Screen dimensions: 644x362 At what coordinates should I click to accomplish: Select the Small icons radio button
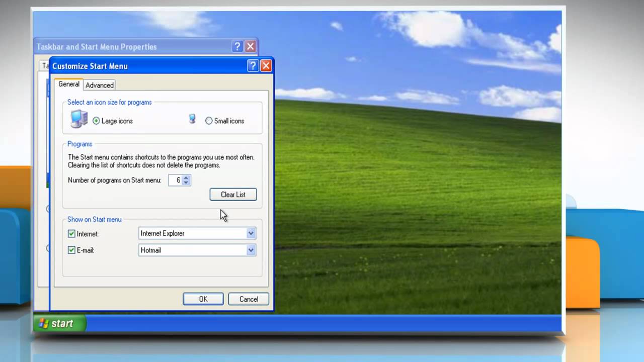click(209, 121)
